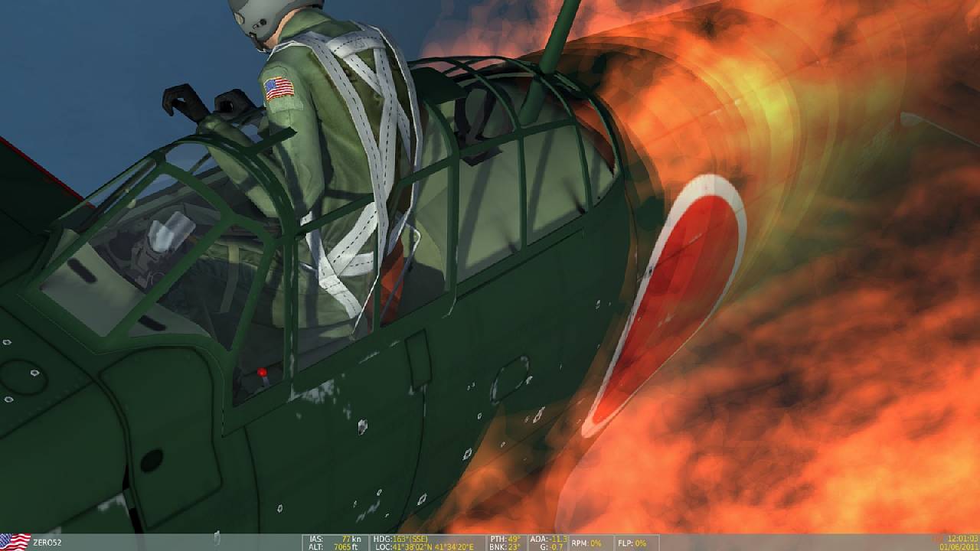Viewport: 980px width, 551px height.
Task: Click the RPM 0% engine readout
Action: tap(586, 543)
